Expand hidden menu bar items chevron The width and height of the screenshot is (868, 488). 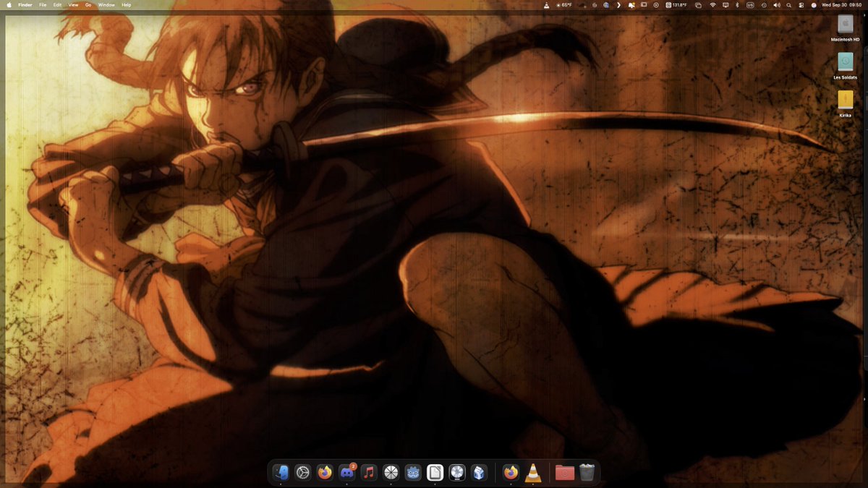coord(618,5)
